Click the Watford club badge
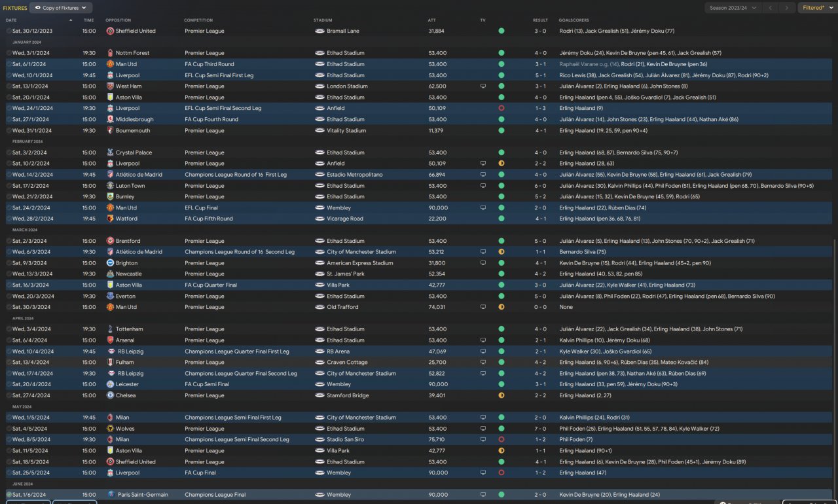This screenshot has width=838, height=504. tap(110, 219)
